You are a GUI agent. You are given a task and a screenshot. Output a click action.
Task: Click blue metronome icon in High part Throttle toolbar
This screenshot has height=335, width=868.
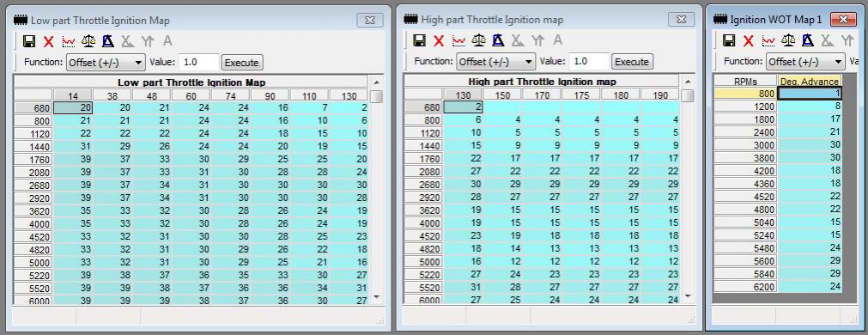pyautogui.click(x=498, y=40)
